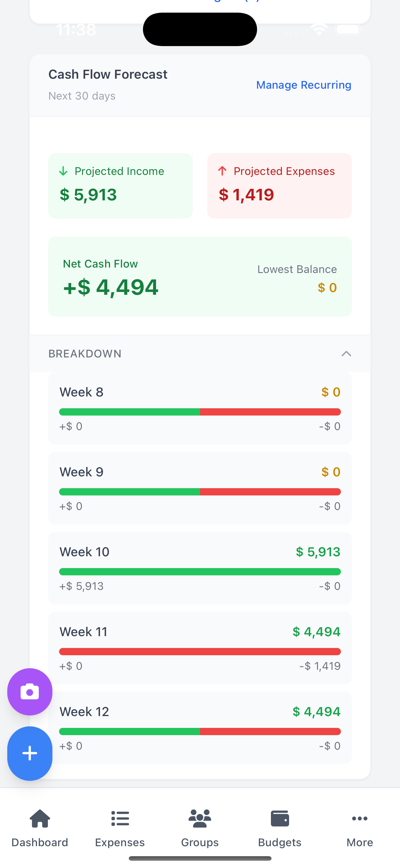Viewport: 400px width, 868px height.
Task: Tap the Net Cash Flow summary card
Action: [x=200, y=276]
